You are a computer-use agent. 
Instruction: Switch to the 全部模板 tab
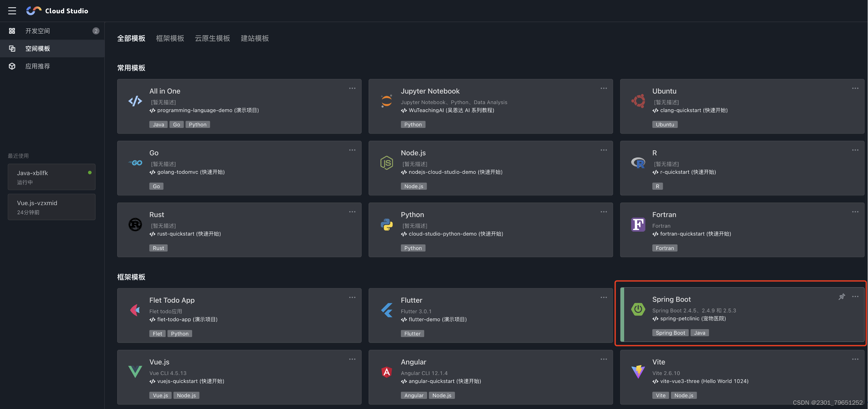(131, 38)
